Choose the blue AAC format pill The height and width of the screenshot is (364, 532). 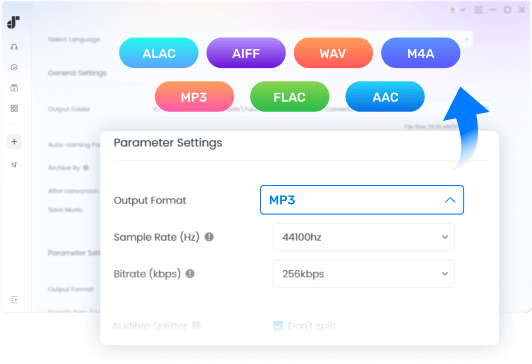click(385, 97)
